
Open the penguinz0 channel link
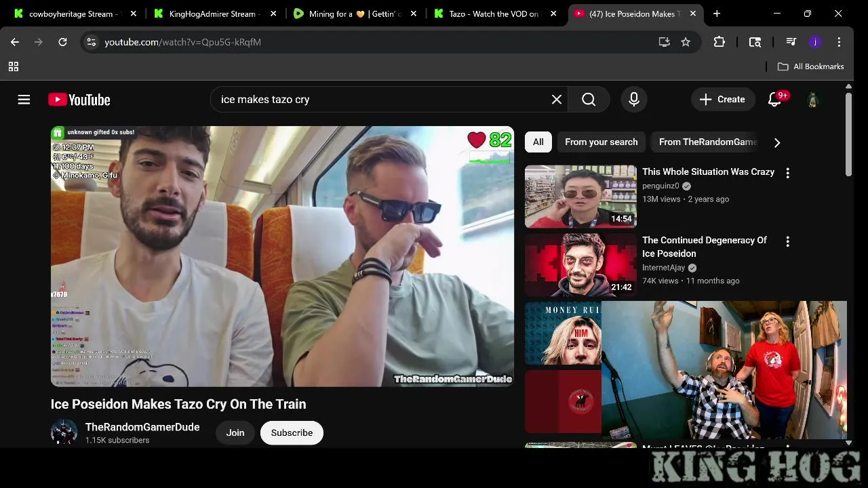pos(660,186)
